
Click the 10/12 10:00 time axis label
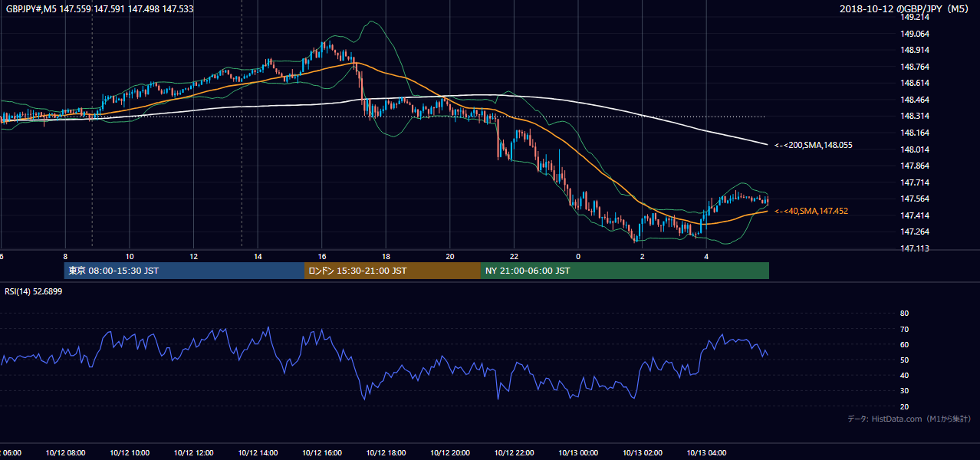130,453
